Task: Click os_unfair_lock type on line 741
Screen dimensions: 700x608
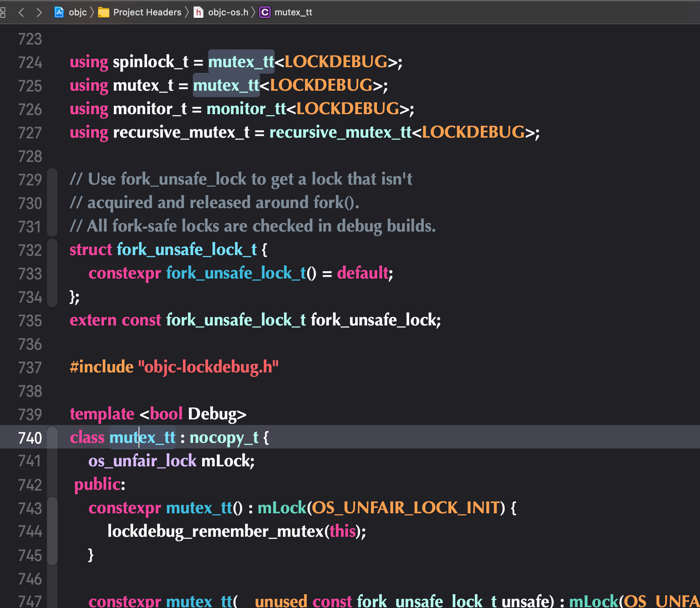Action: (142, 461)
